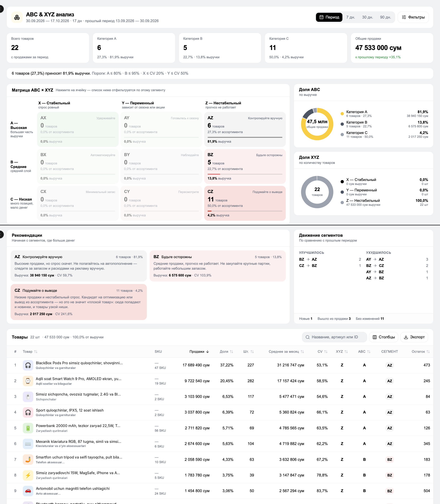Click sort arrows next to Остаток column
This screenshot has width=440, height=504.
click(x=428, y=352)
